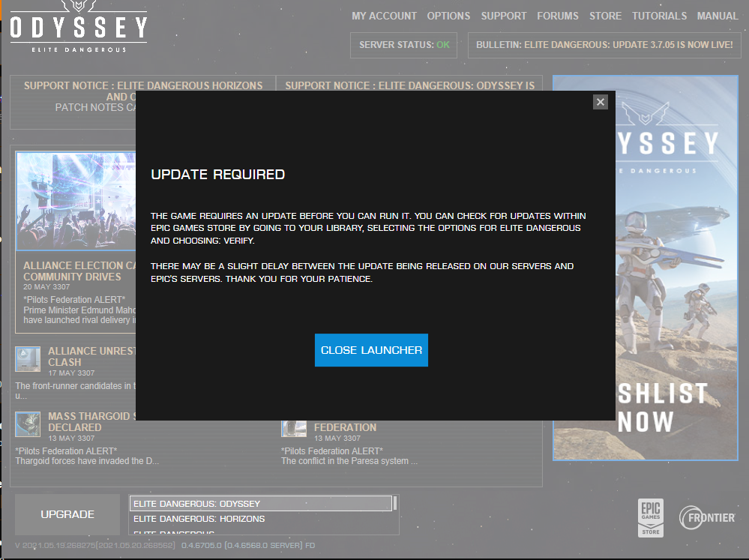Read the Alliance Election Community Drives article
This screenshot has height=560, width=749.
pos(79,271)
